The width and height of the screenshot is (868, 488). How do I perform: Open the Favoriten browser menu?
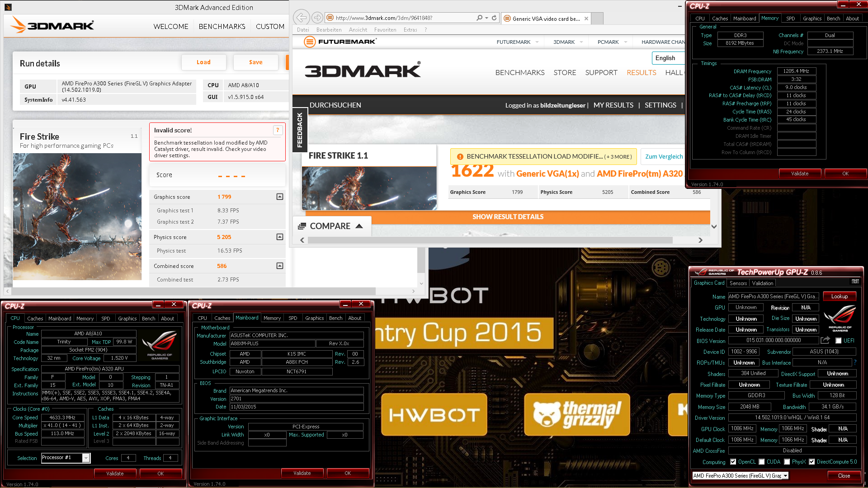point(385,30)
